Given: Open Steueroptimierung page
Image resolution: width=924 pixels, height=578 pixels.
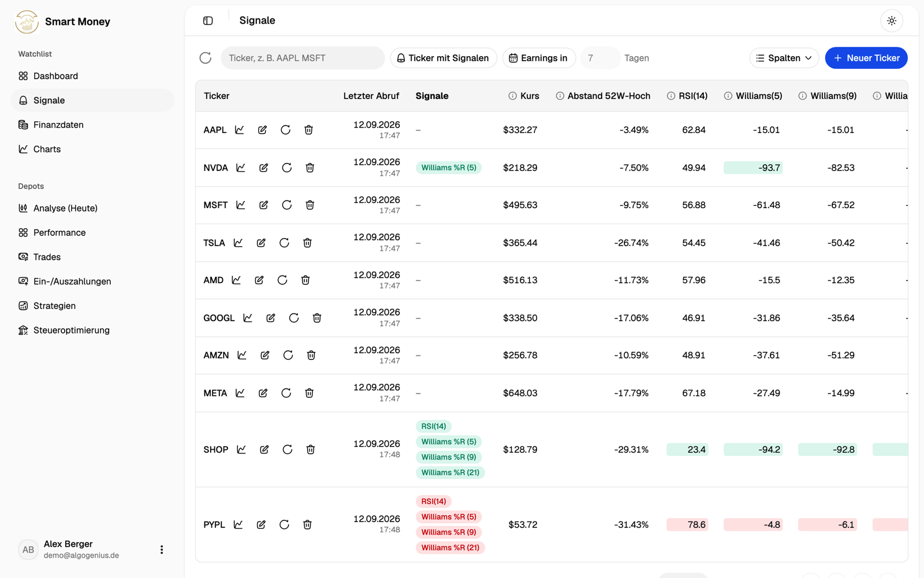Looking at the screenshot, I should [x=92, y=330].
